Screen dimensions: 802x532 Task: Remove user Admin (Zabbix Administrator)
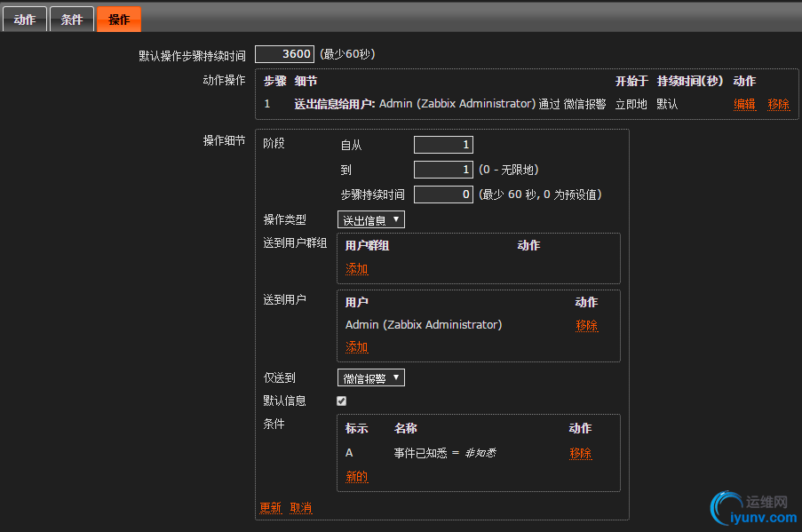coord(587,325)
